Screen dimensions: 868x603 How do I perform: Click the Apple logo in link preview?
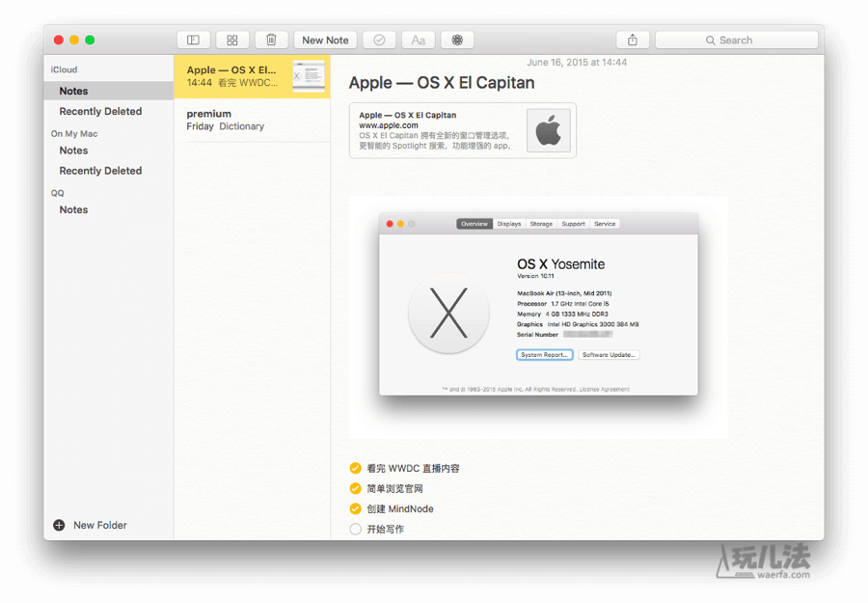tap(549, 130)
